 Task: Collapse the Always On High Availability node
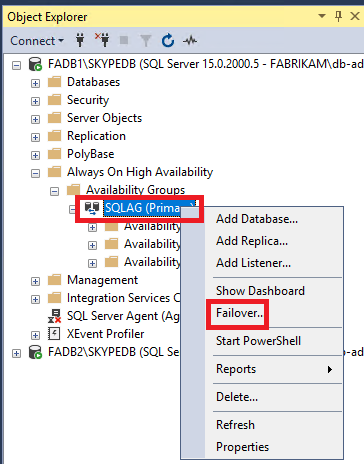tap(35, 173)
